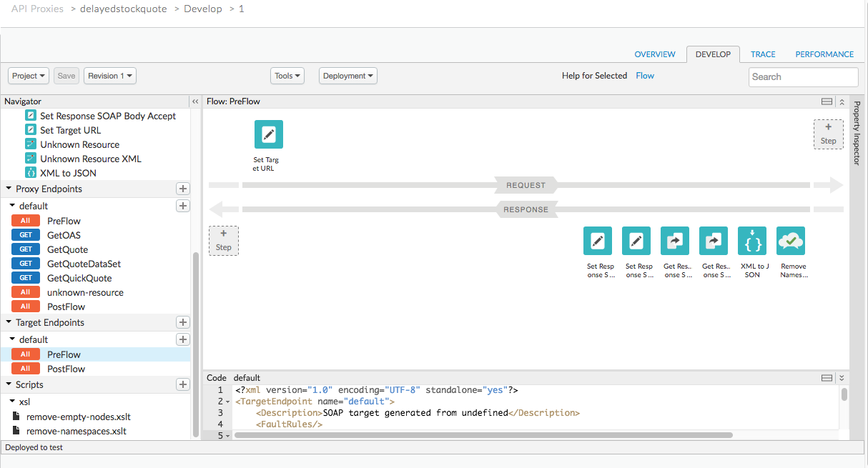868x468 pixels.
Task: Collapse the TargetEndpoint code block on line 2
Action: 227,401
